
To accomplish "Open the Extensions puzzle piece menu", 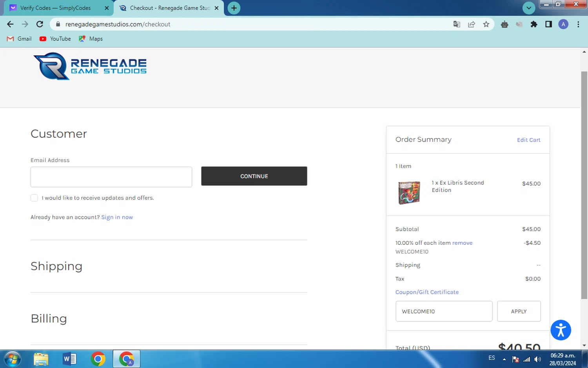I will pyautogui.click(x=534, y=24).
